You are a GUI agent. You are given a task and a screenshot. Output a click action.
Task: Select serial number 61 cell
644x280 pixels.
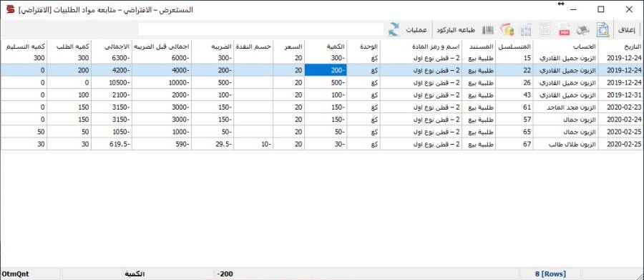coord(514,107)
